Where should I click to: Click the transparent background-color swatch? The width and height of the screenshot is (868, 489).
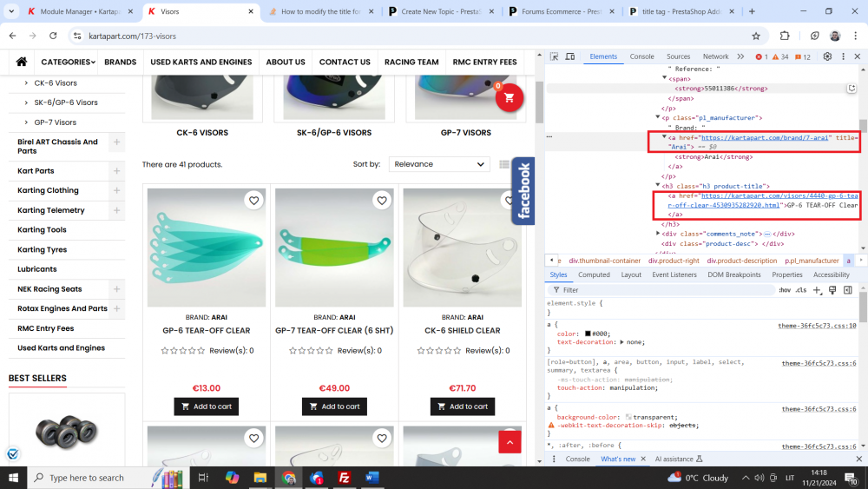coord(628,417)
